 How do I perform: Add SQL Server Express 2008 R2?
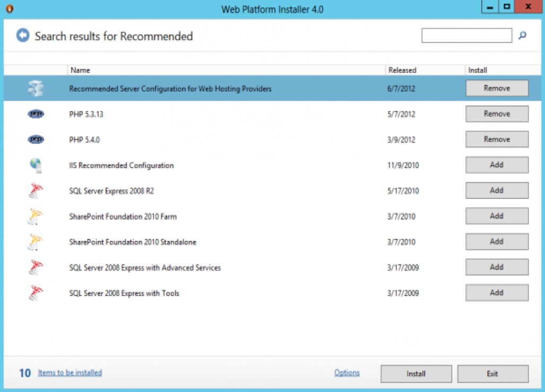click(x=497, y=190)
